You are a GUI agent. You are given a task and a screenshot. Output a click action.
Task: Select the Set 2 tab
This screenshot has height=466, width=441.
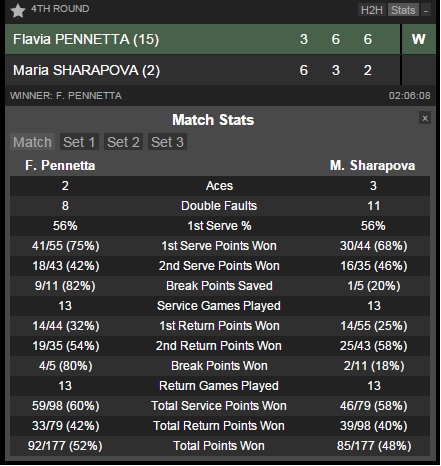123,142
